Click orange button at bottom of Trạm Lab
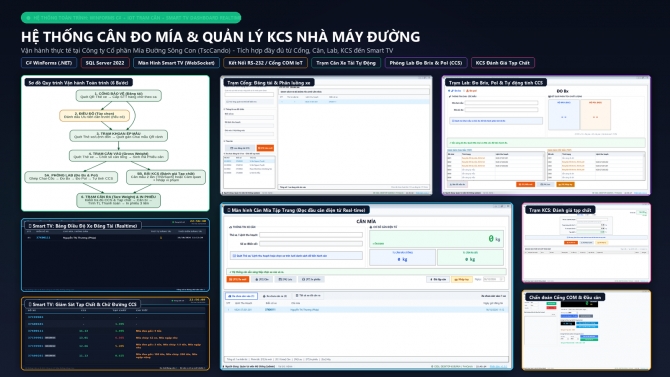The width and height of the screenshot is (670, 377). click(x=525, y=184)
